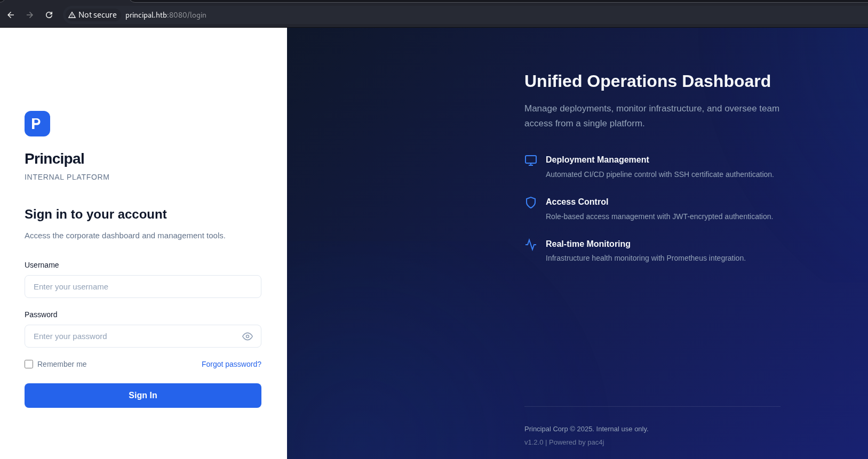This screenshot has height=459, width=868.
Task: Click the principal.htb URL in the address bar
Action: [165, 15]
